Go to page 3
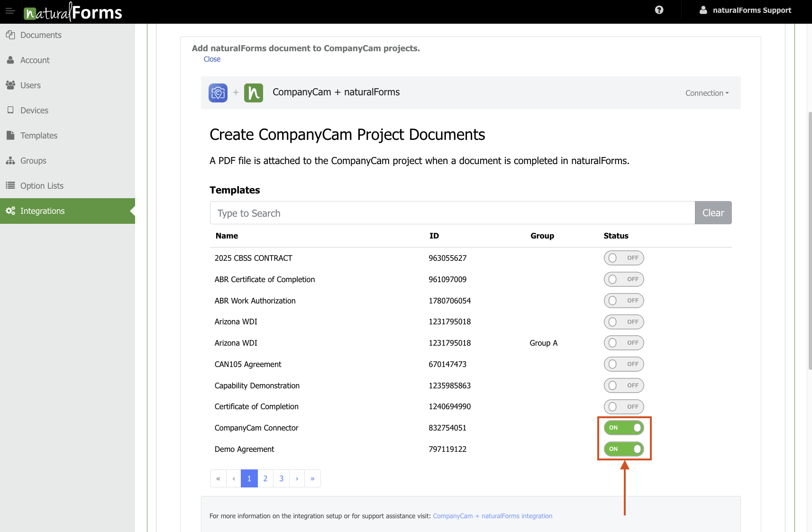This screenshot has height=532, width=812. [x=282, y=478]
